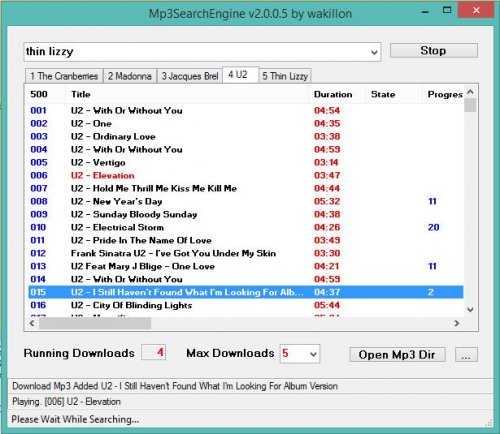The width and height of the screenshot is (500, 434).
Task: Click the list's vertical scroll up arrow
Action: (470, 92)
